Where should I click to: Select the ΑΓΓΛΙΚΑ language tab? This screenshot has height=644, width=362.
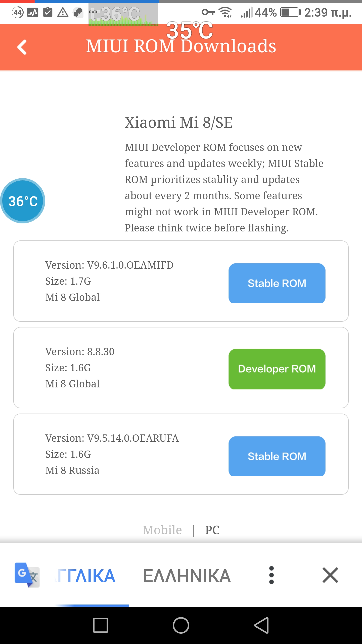pyautogui.click(x=85, y=576)
